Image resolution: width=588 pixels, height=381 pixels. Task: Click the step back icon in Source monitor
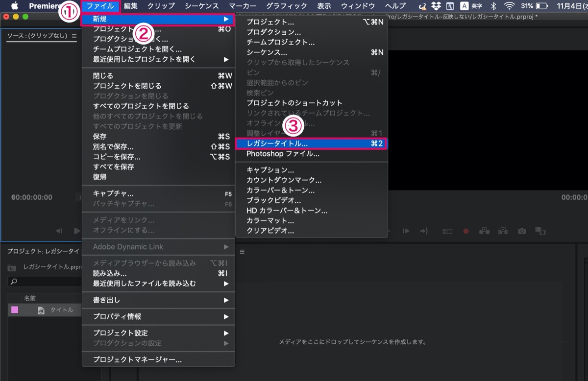pos(59,231)
